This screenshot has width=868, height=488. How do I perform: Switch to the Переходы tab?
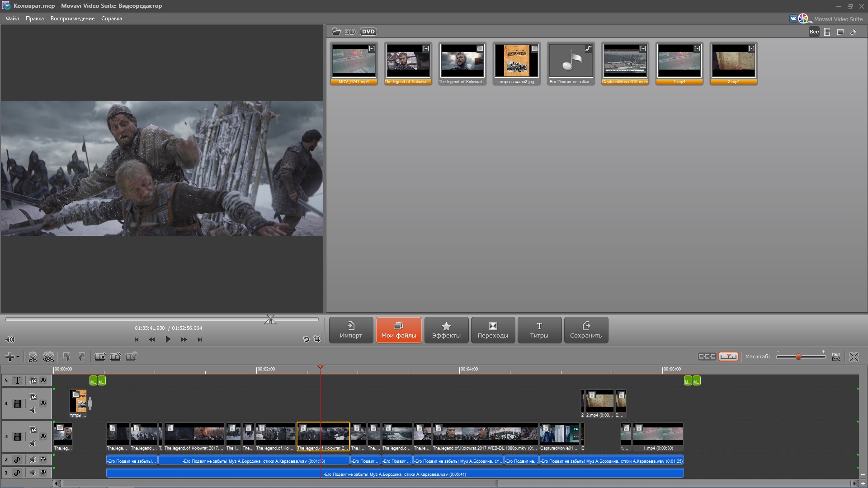click(x=492, y=330)
